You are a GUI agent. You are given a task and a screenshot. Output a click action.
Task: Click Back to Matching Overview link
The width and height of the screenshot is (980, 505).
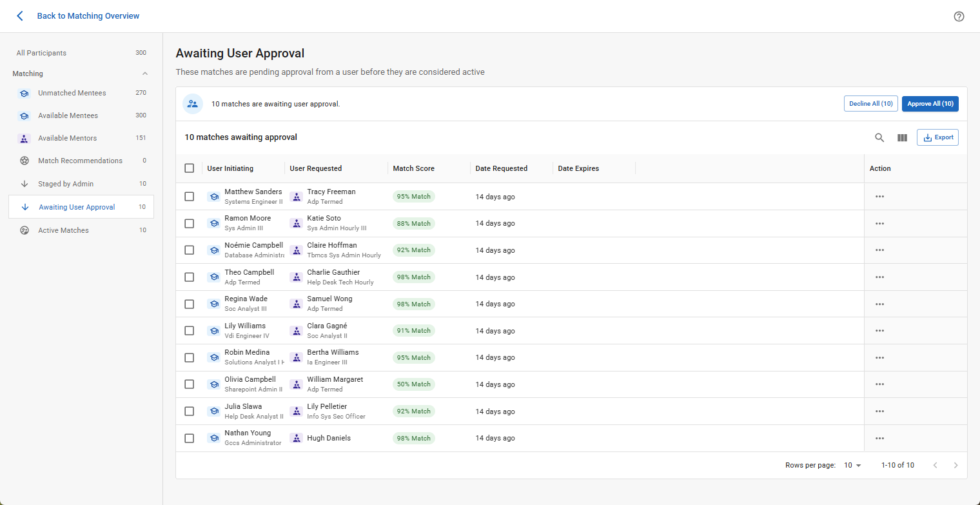coord(88,16)
